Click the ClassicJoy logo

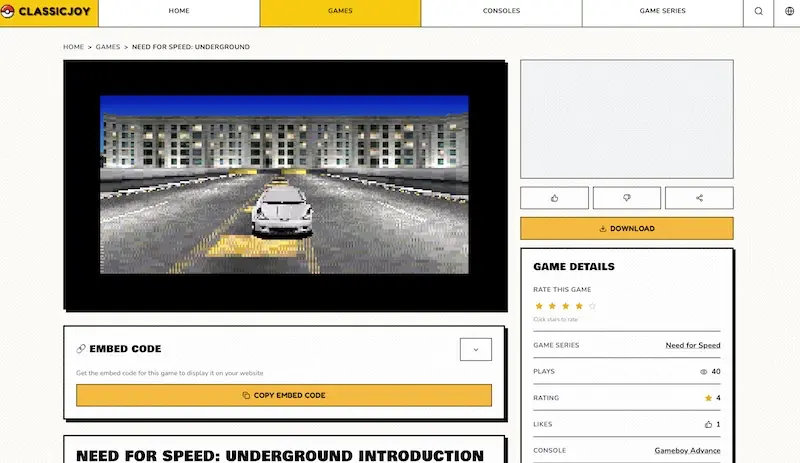[x=46, y=11]
